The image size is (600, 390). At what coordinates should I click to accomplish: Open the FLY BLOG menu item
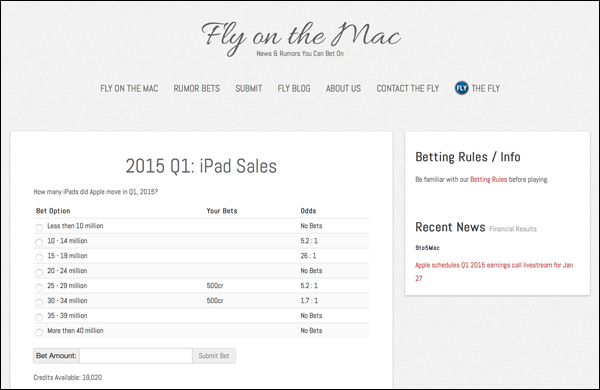coord(294,88)
